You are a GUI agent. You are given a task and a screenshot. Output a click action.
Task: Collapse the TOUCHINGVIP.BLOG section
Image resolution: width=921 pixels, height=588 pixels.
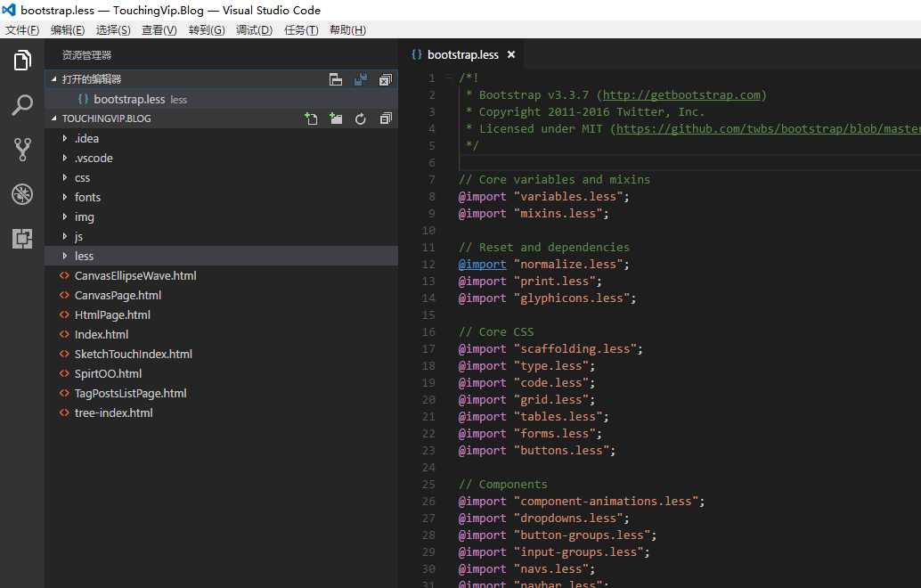[54, 118]
